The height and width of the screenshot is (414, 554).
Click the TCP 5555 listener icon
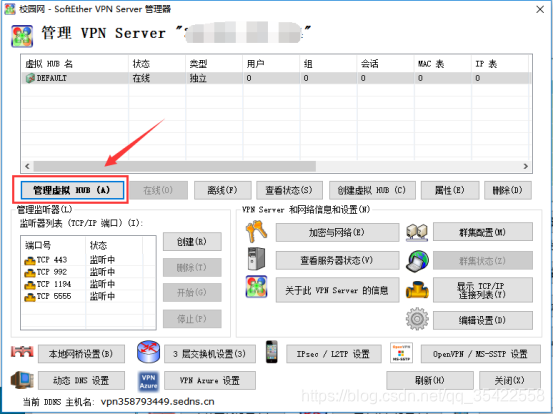[x=30, y=297]
